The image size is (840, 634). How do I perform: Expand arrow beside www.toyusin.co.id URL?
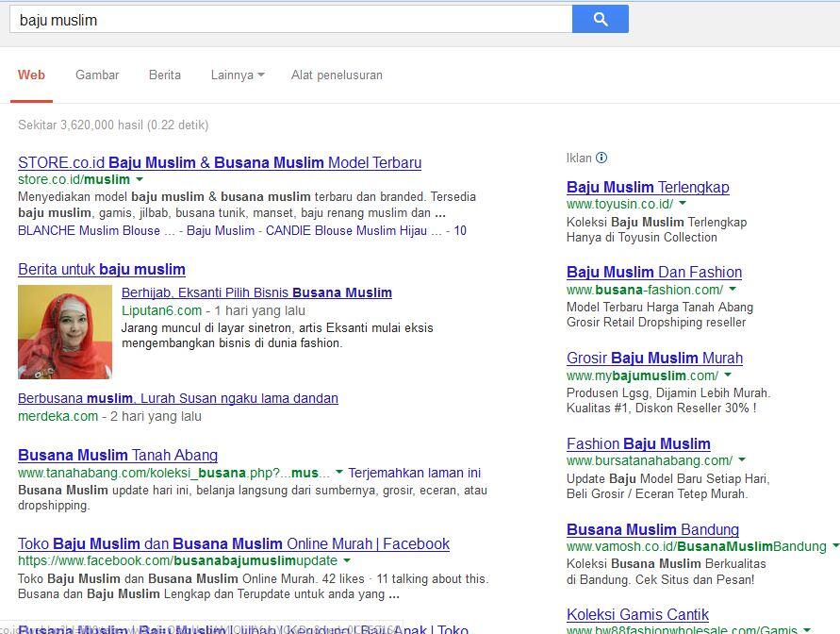click(683, 203)
